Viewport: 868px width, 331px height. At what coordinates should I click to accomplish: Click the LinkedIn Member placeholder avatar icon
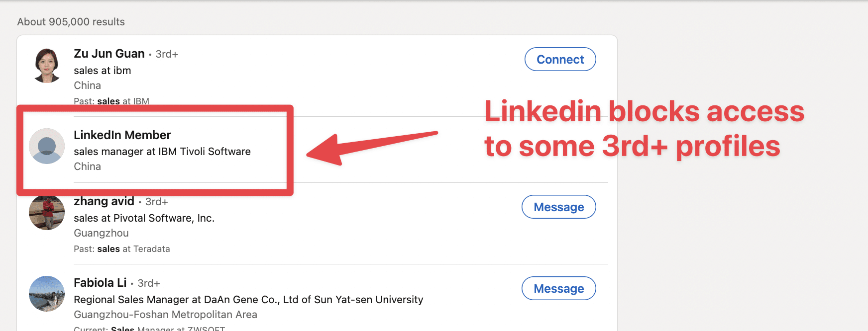(46, 147)
